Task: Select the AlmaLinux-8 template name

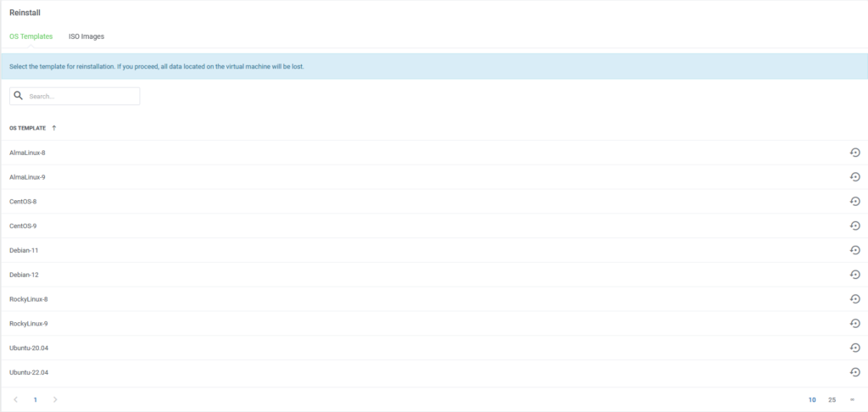Action: click(27, 153)
